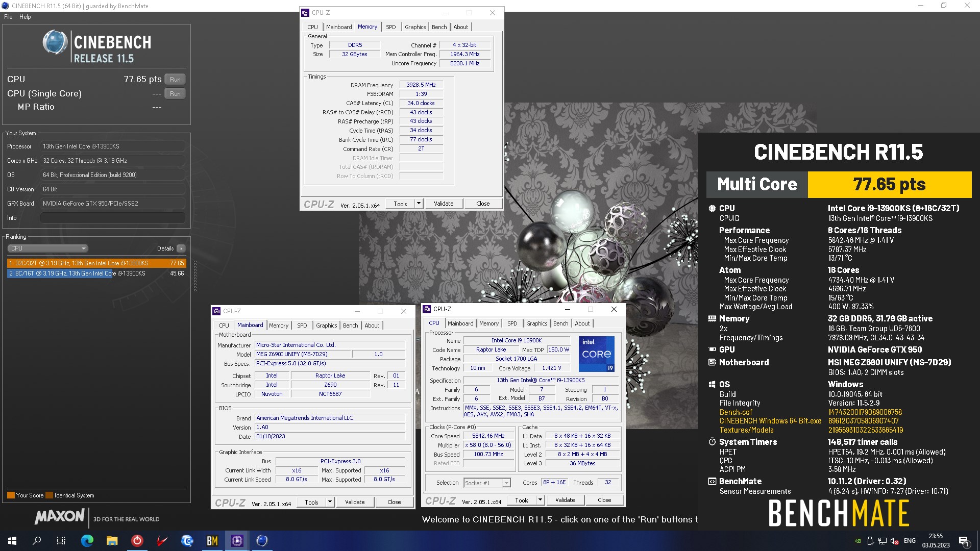Click the red power icon in taskbar
The height and width of the screenshot is (551, 980).
pyautogui.click(x=137, y=541)
